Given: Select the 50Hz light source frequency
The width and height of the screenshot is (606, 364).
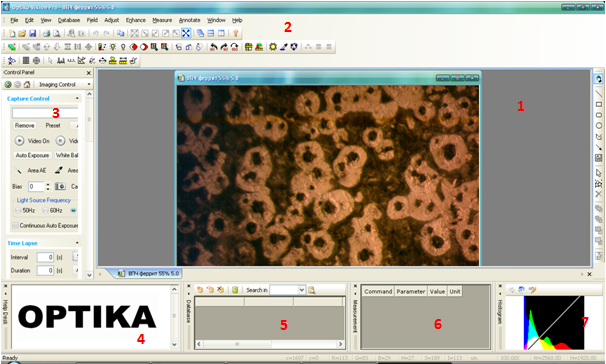Looking at the screenshot, I should tap(18, 211).
